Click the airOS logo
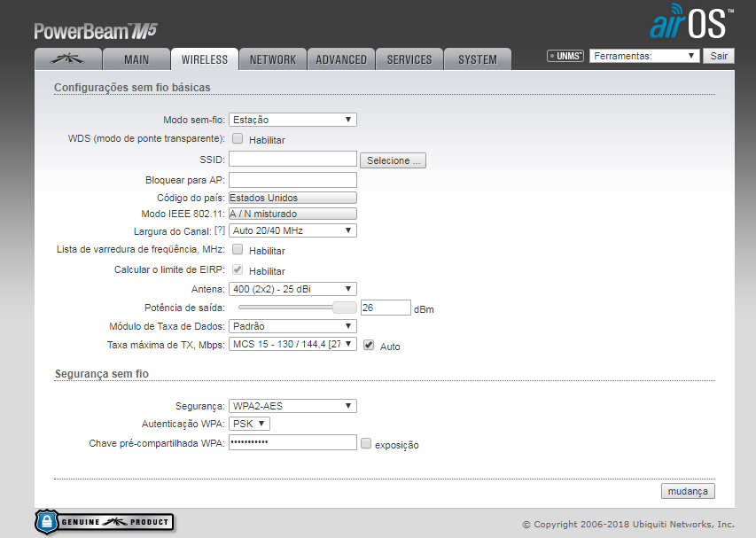 click(x=691, y=22)
